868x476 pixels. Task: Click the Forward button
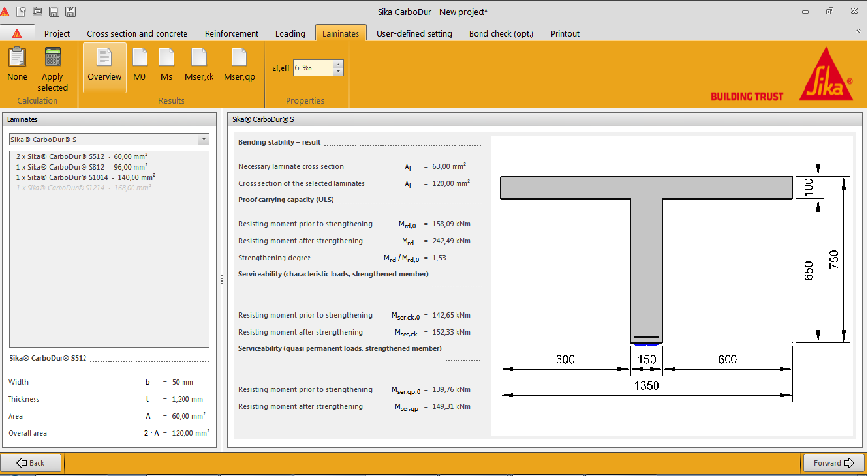pos(833,463)
